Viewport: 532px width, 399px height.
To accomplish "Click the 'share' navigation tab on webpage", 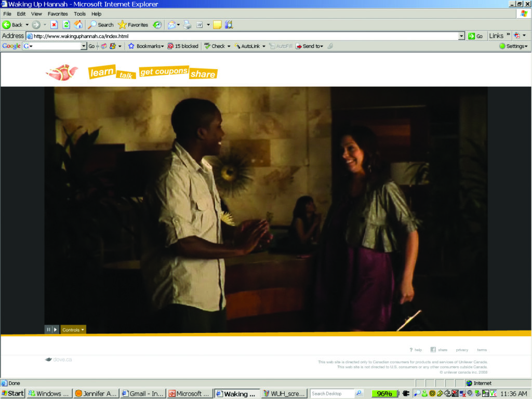I will (203, 74).
